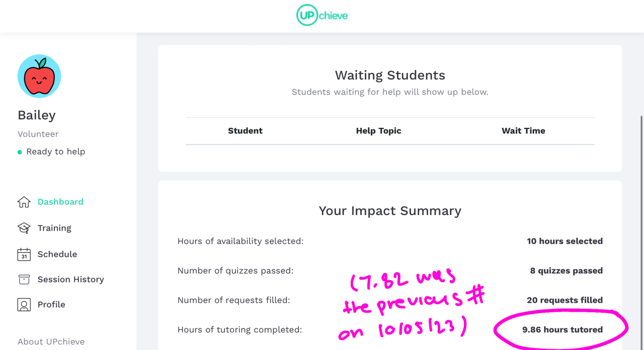Open the About UPchieve link

click(51, 341)
